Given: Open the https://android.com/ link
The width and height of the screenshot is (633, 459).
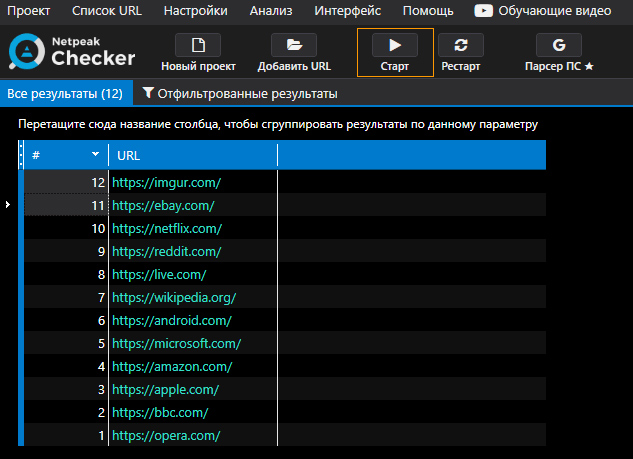Looking at the screenshot, I should point(172,321).
